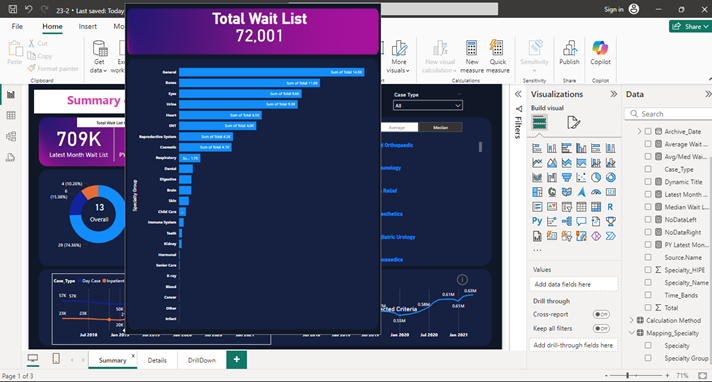Insert the treemap visual icon
712x382 pixels.
[537, 192]
